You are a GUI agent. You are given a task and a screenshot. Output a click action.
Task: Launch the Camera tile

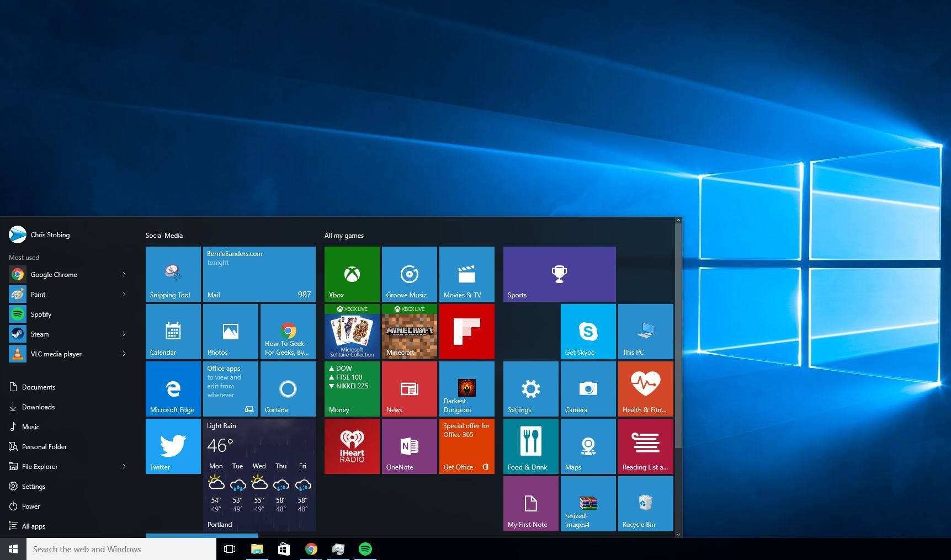click(x=588, y=389)
